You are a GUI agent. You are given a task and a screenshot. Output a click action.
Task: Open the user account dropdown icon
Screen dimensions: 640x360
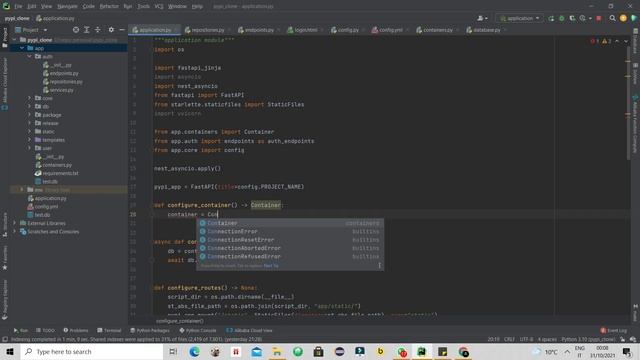(x=482, y=18)
